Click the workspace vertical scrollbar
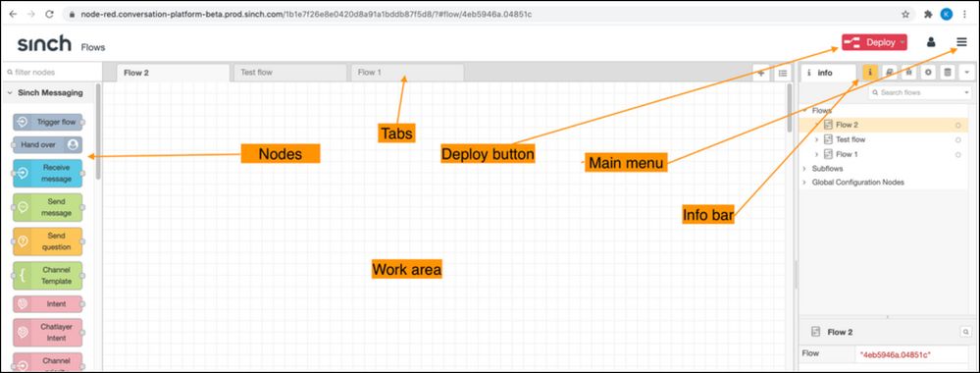The image size is (980, 373). [x=790, y=108]
